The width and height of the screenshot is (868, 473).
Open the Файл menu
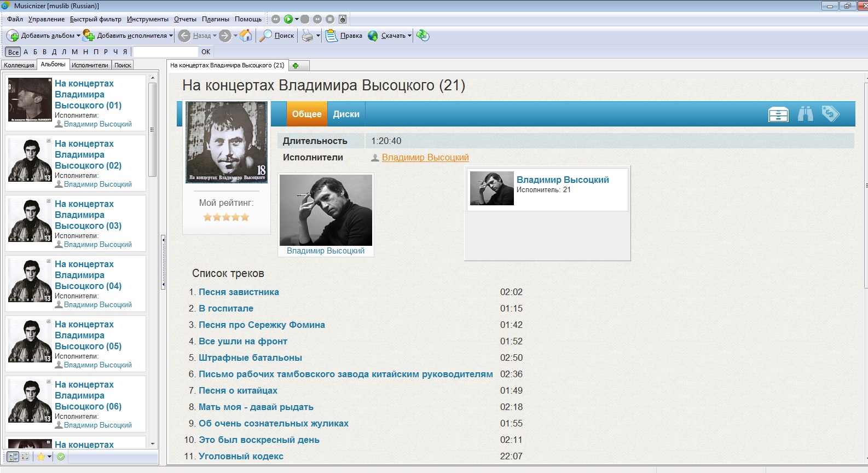pyautogui.click(x=15, y=19)
